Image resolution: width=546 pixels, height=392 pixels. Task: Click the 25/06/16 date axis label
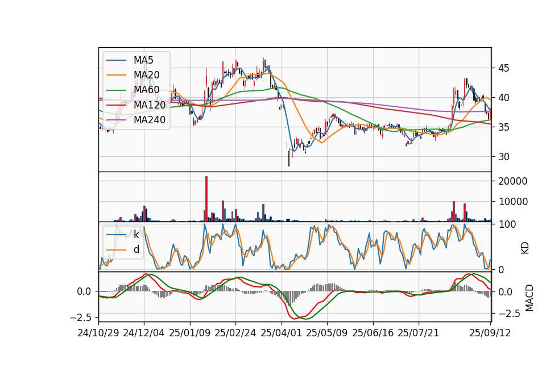tap(373, 333)
